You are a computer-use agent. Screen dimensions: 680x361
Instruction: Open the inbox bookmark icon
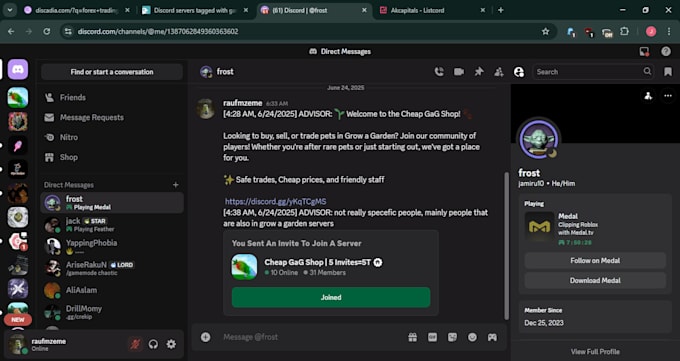[x=668, y=72]
